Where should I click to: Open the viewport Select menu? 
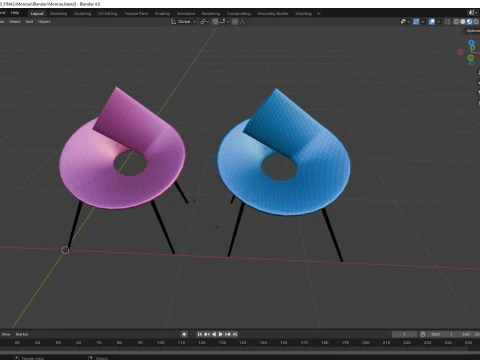point(15,22)
